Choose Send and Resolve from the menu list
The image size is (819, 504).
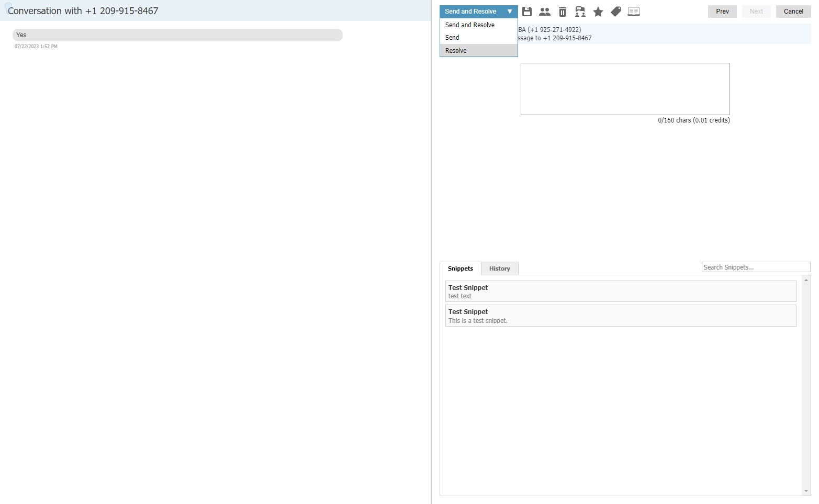478,25
